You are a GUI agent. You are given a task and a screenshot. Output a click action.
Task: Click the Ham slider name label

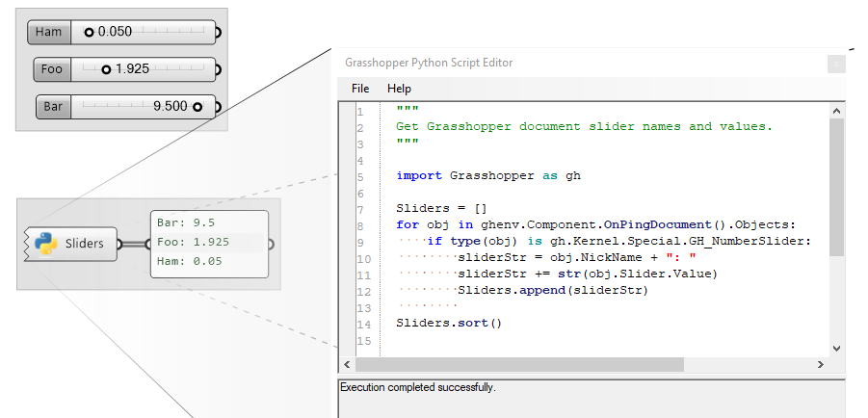(49, 32)
